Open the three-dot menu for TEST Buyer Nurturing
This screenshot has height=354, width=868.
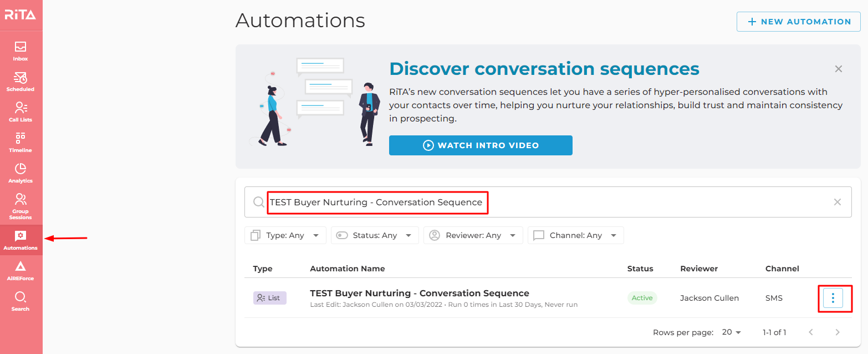coord(833,298)
